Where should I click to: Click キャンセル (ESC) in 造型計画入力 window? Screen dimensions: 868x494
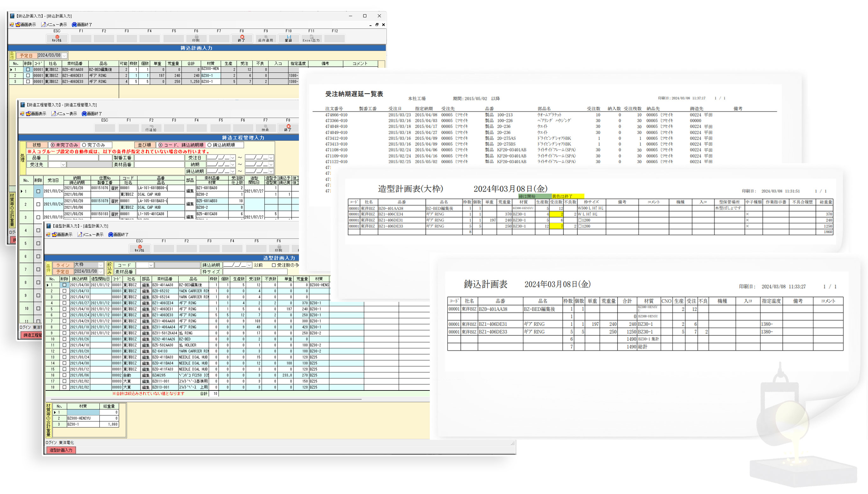point(139,249)
